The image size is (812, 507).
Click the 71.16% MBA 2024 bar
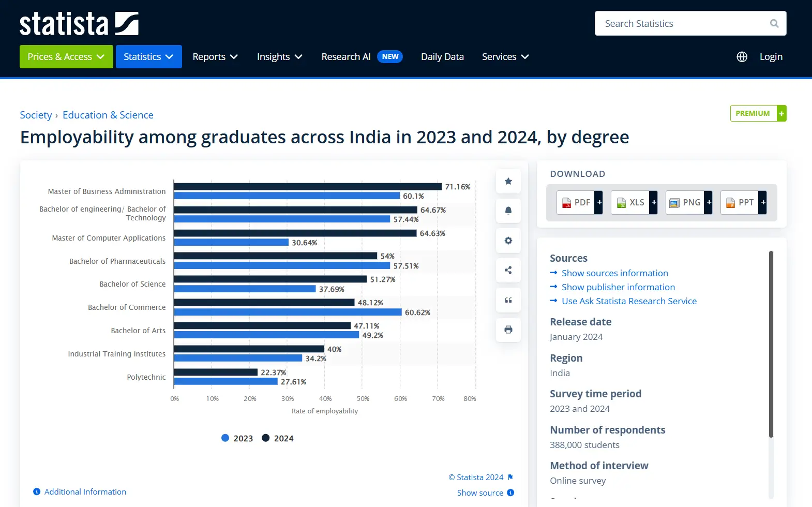point(308,187)
